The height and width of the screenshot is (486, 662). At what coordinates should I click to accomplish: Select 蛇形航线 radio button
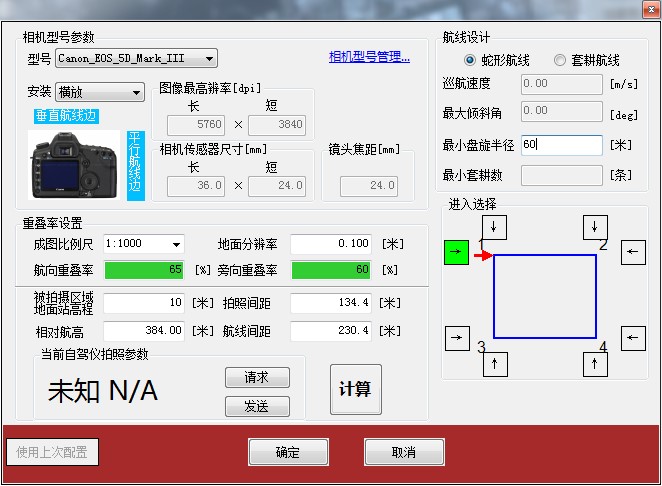tap(469, 60)
